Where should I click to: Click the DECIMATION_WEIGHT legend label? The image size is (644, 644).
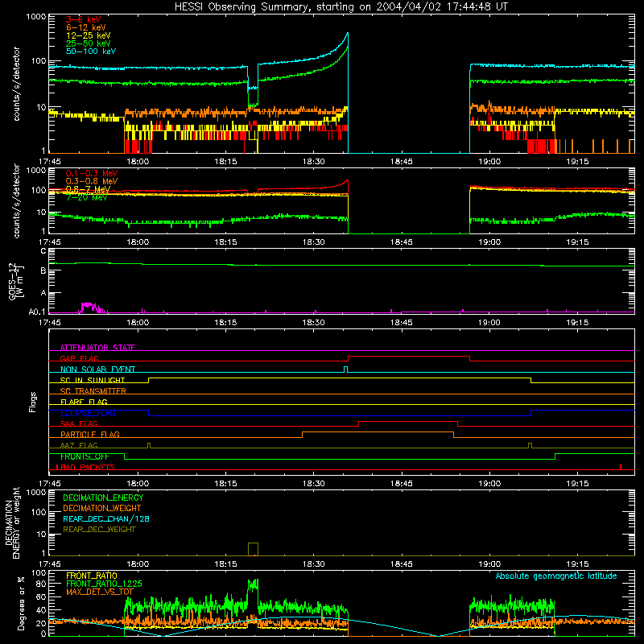point(102,509)
